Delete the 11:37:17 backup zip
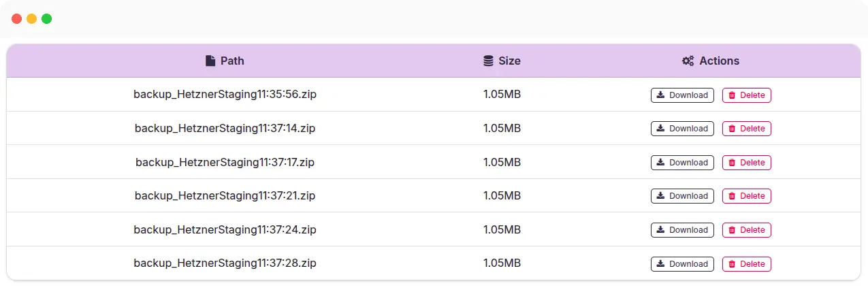 click(x=746, y=163)
